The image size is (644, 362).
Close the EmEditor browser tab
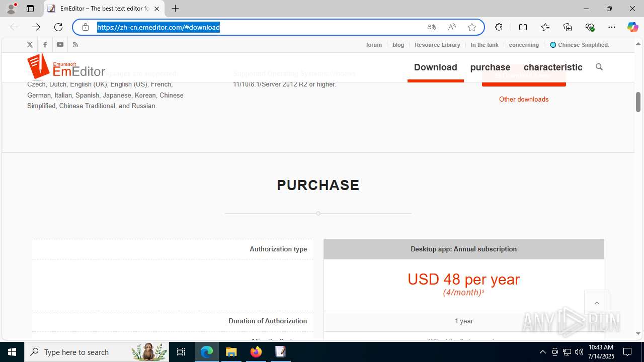pyautogui.click(x=156, y=9)
